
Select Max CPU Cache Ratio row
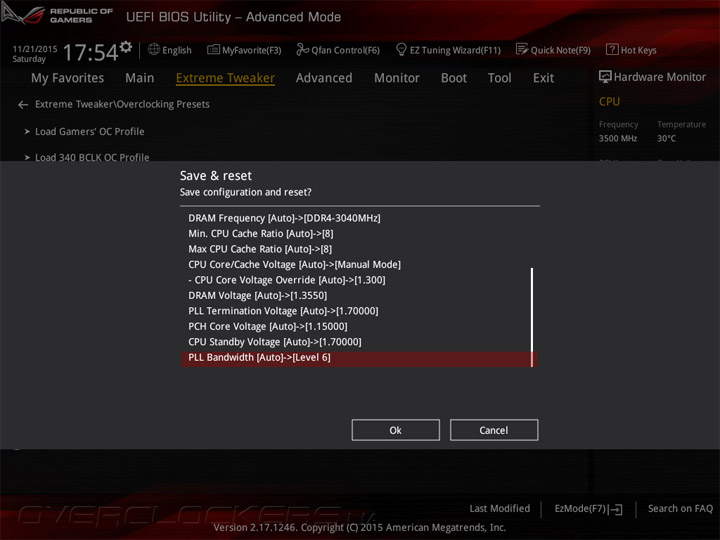tap(359, 249)
